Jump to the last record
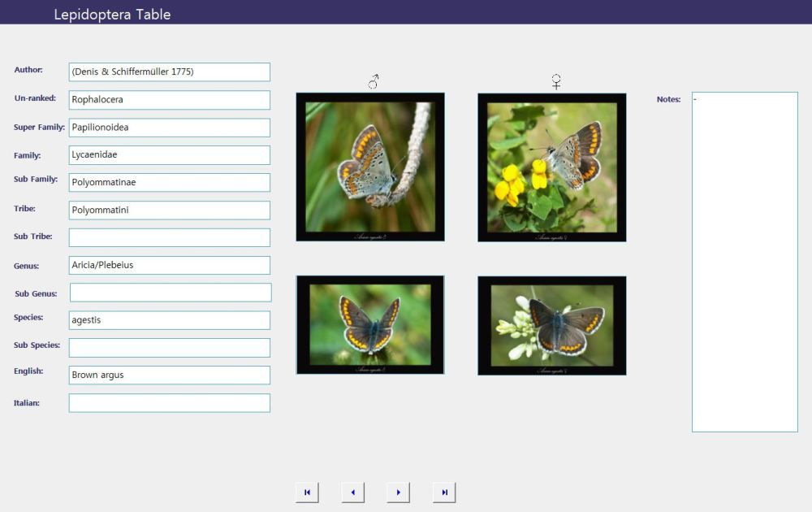 point(444,492)
